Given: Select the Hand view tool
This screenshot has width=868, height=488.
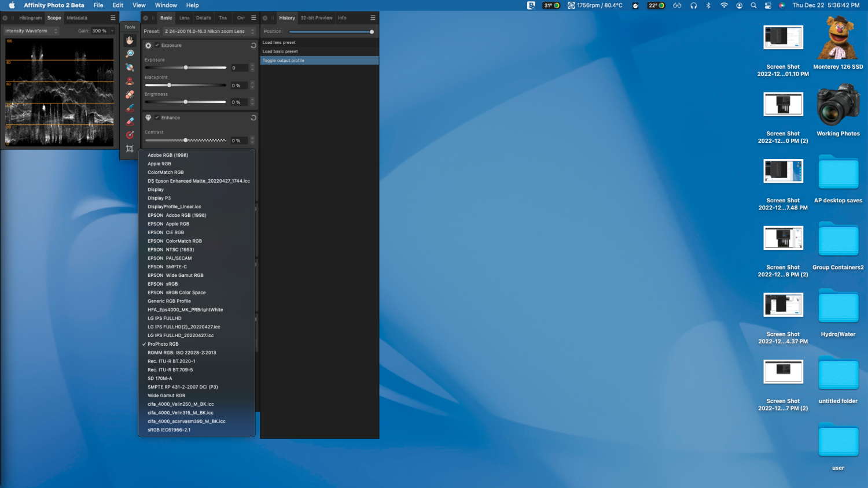Looking at the screenshot, I should 130,40.
